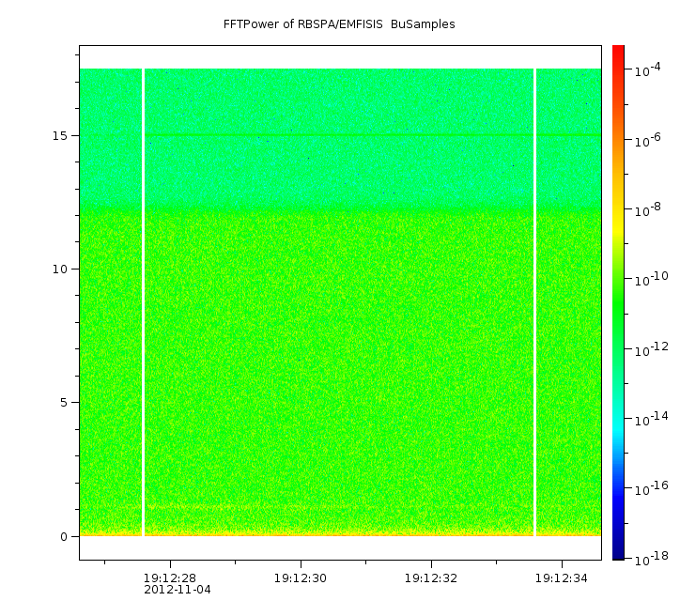Click the y-axis tick label 0
Viewport: 680px width, 616px height.
pyautogui.click(x=62, y=537)
